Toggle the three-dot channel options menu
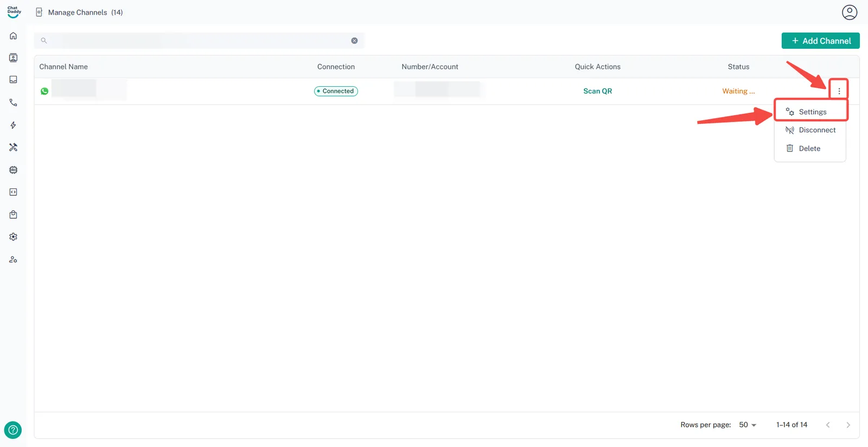This screenshot has width=868, height=447. pos(839,91)
